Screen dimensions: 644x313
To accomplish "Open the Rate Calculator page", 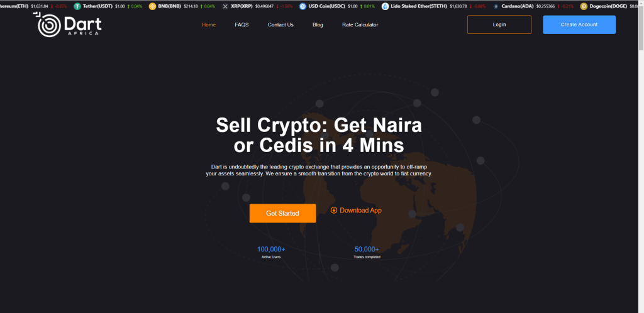I will (x=360, y=25).
